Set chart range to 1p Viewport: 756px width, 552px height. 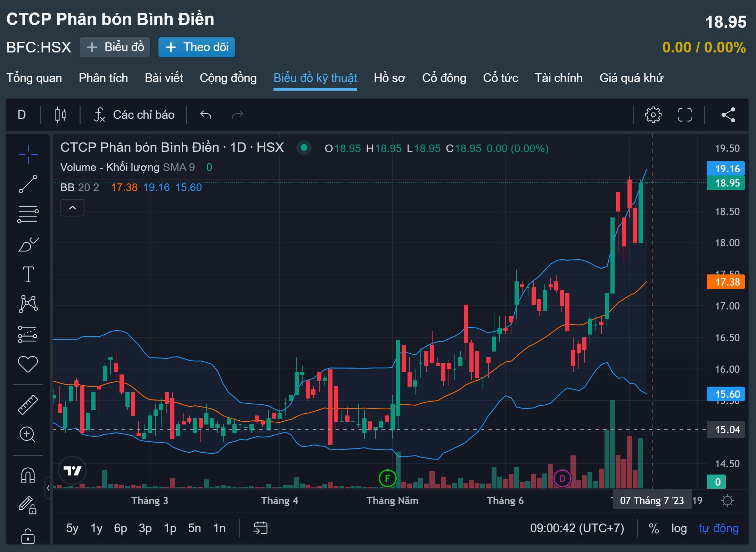pyautogui.click(x=170, y=528)
